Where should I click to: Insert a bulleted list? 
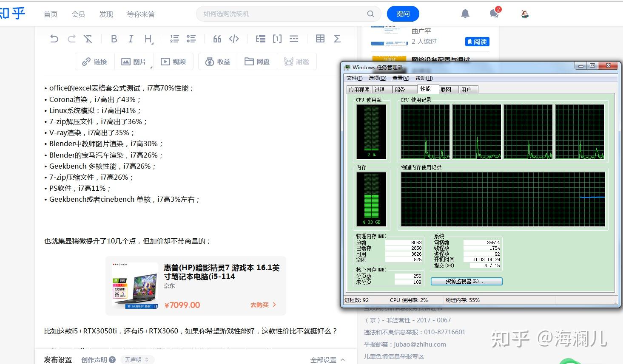191,39
